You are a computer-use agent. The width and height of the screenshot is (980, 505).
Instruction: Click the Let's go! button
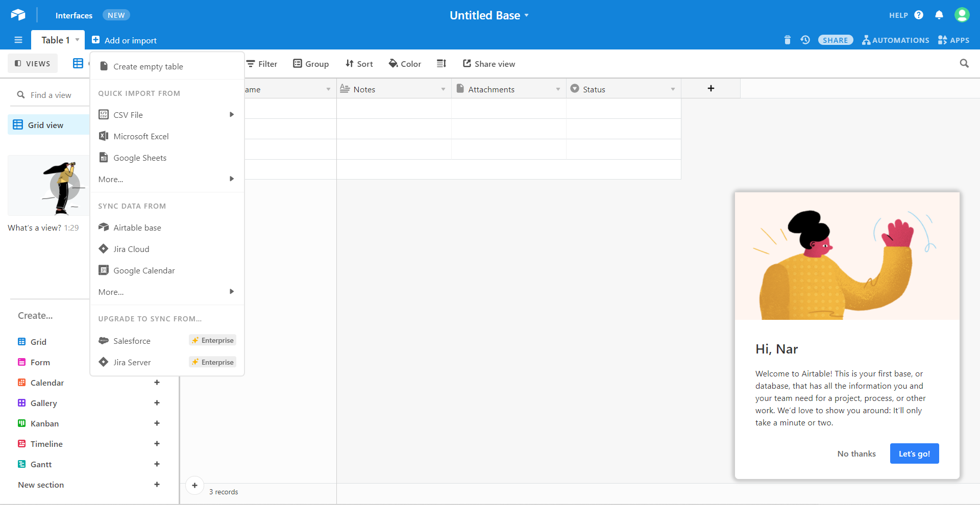[914, 453]
